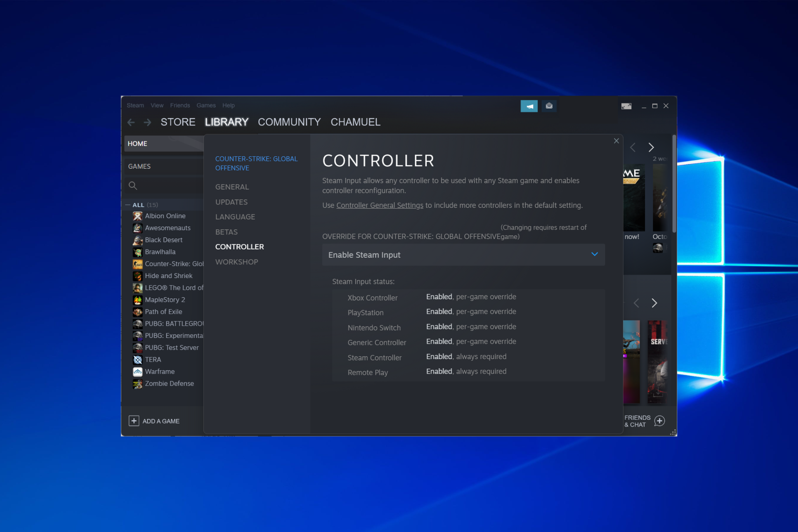
Task: Click the UPDATES section in properties
Action: 231,201
